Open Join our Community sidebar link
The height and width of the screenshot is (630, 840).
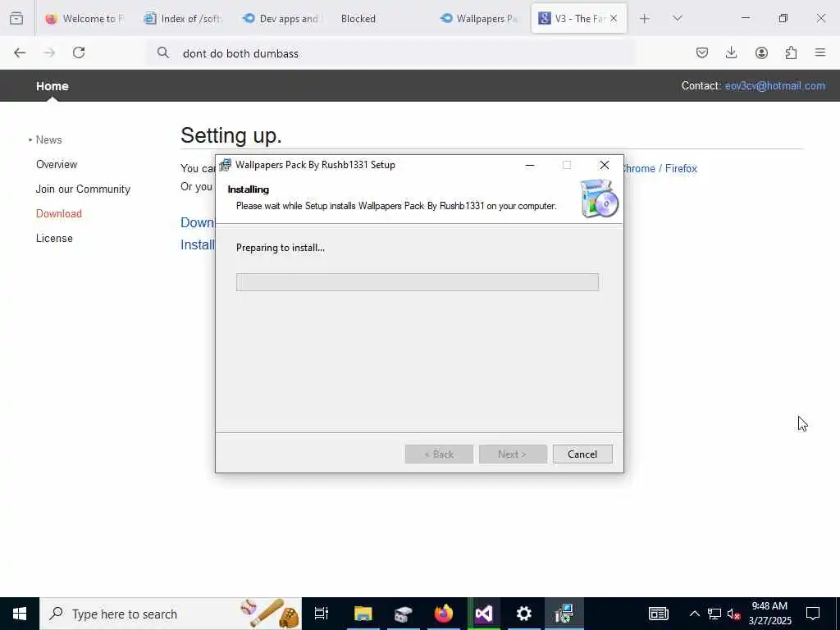(x=83, y=189)
